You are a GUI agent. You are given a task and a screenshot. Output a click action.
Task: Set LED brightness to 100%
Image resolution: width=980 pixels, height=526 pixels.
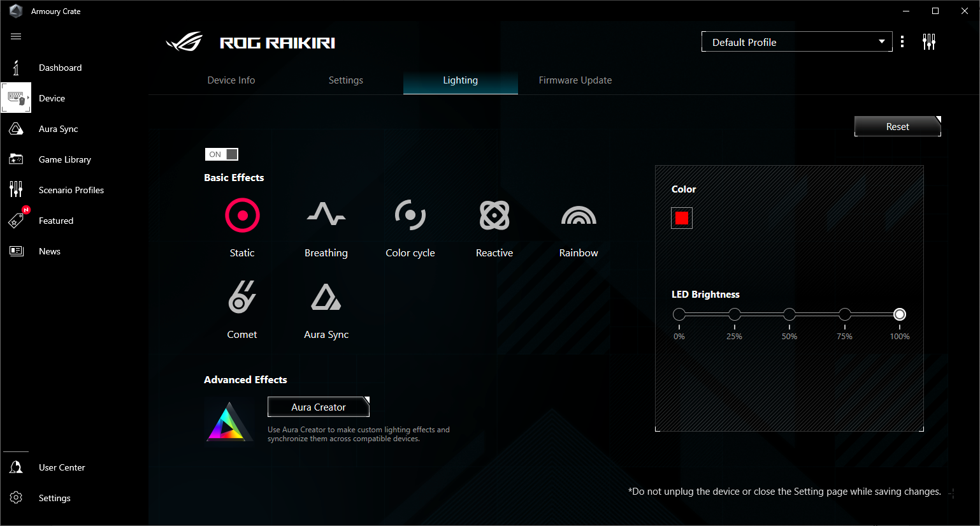[x=900, y=314]
